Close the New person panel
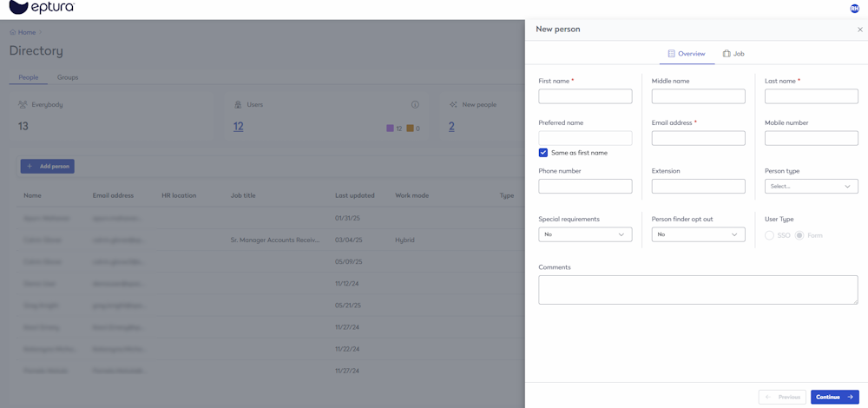This screenshot has width=868, height=408. point(859,30)
